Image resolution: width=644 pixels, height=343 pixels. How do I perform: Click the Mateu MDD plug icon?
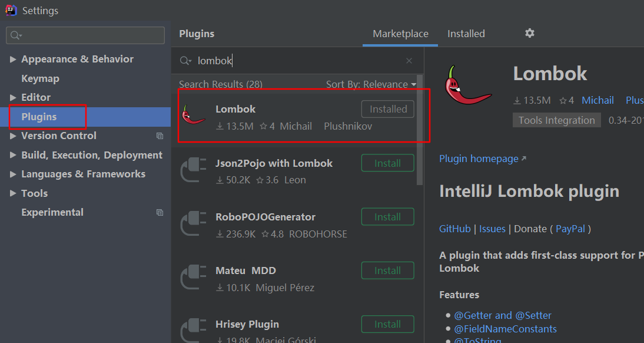194,276
